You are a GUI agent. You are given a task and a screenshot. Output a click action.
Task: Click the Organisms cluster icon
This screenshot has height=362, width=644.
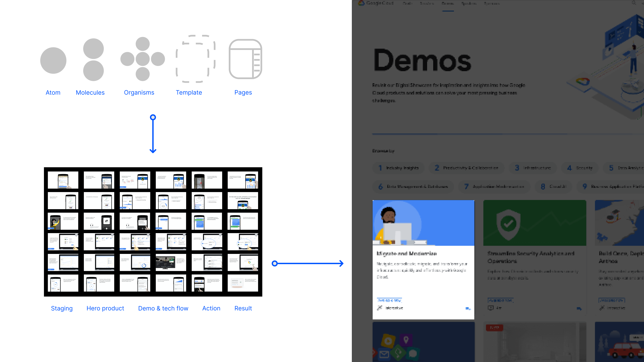point(143,59)
